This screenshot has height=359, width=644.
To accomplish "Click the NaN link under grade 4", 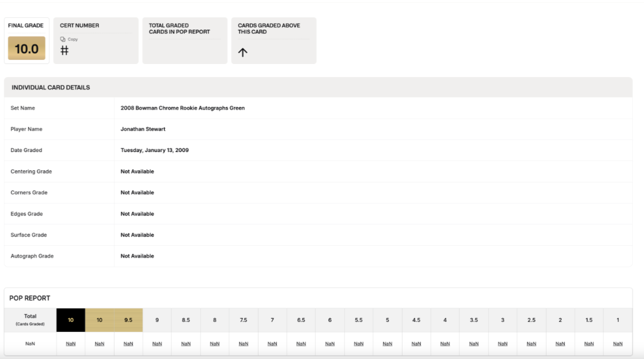I will [445, 344].
